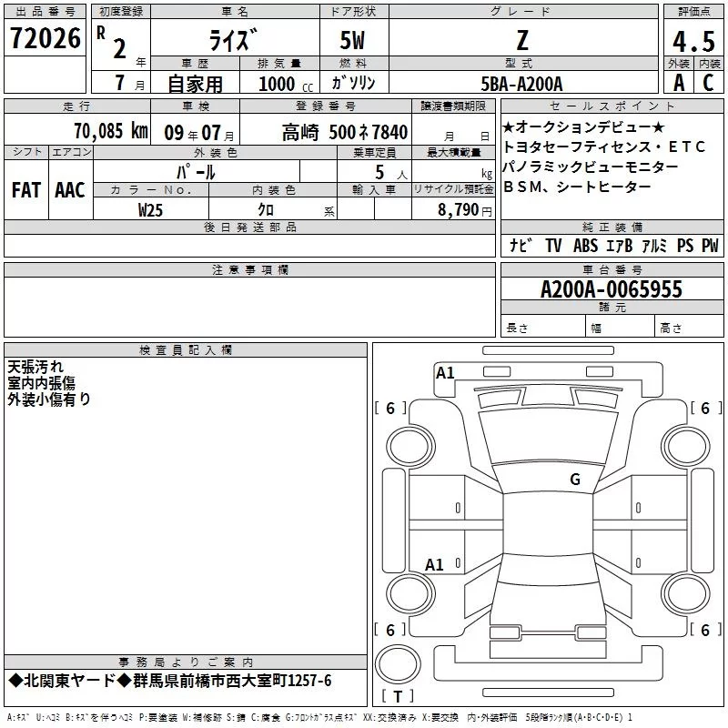Click the A1 mark on front bumper

point(445,373)
